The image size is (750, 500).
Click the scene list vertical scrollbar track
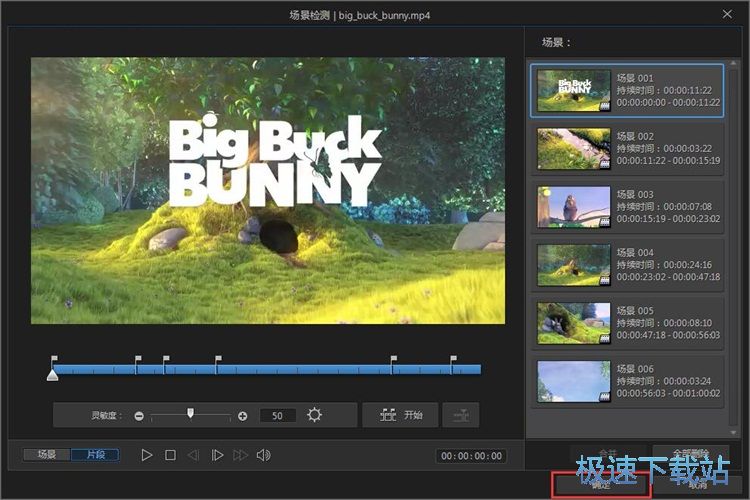(734, 247)
